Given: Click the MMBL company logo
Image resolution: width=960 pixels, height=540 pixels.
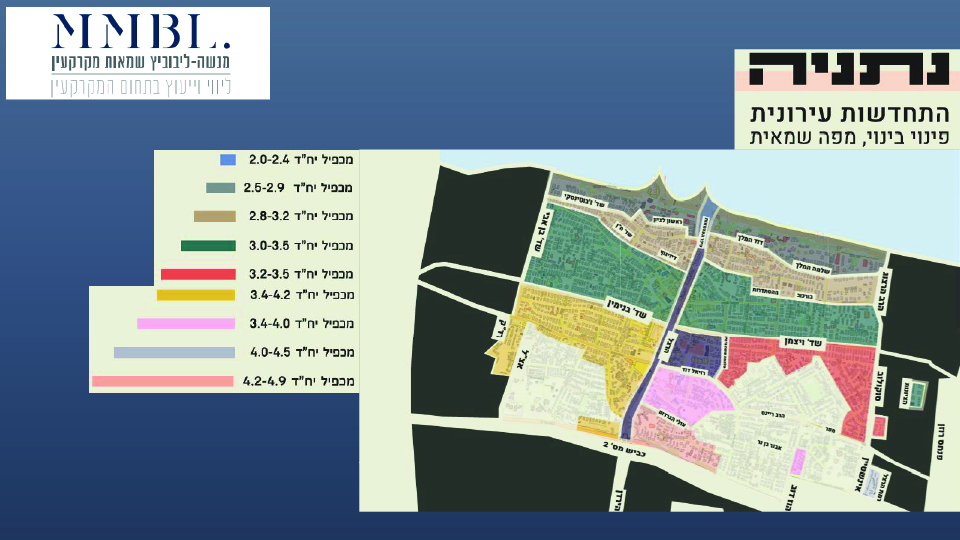Looking at the screenshot, I should [138, 53].
